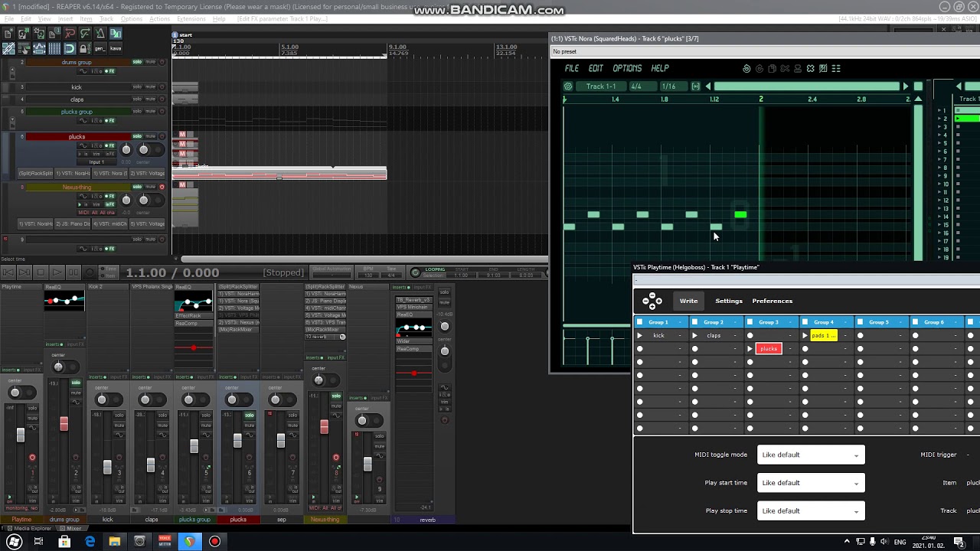Toggle the Group 1 checkbox in Playtime
Image resolution: width=980 pixels, height=551 pixels.
click(640, 322)
